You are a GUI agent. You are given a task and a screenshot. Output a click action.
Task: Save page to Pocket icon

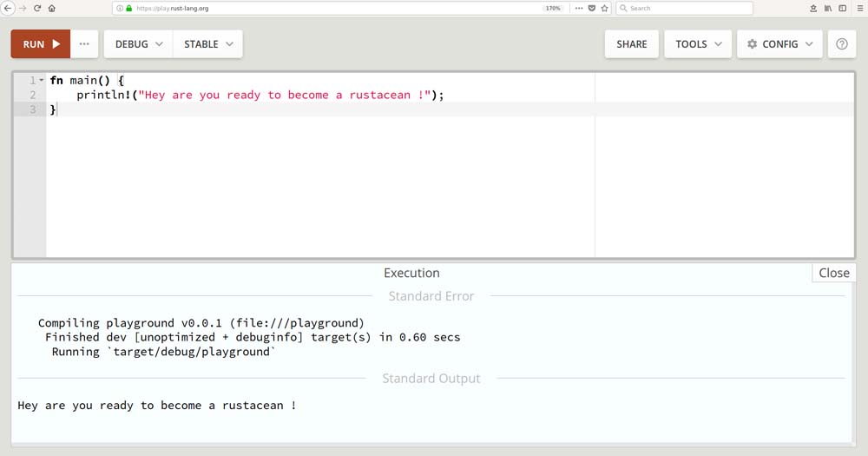[x=592, y=9]
